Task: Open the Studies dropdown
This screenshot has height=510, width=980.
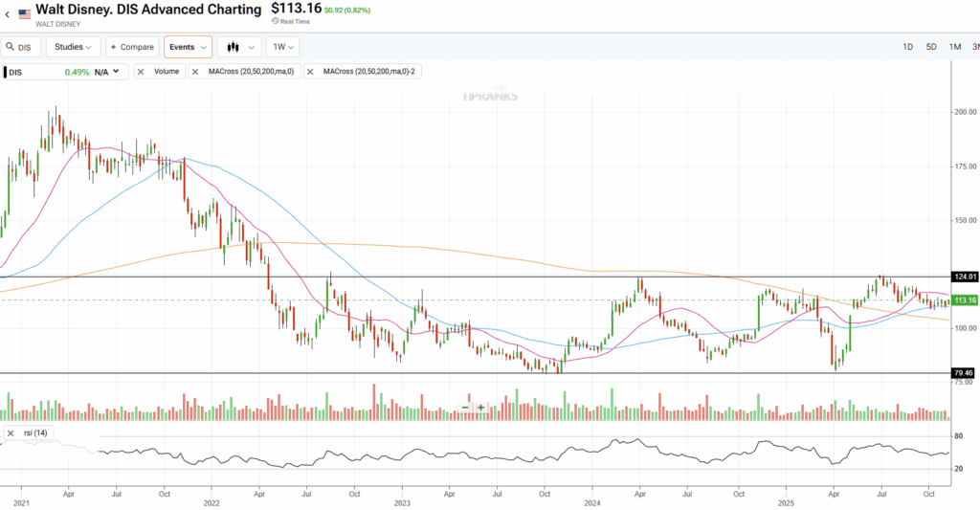Action: [74, 47]
